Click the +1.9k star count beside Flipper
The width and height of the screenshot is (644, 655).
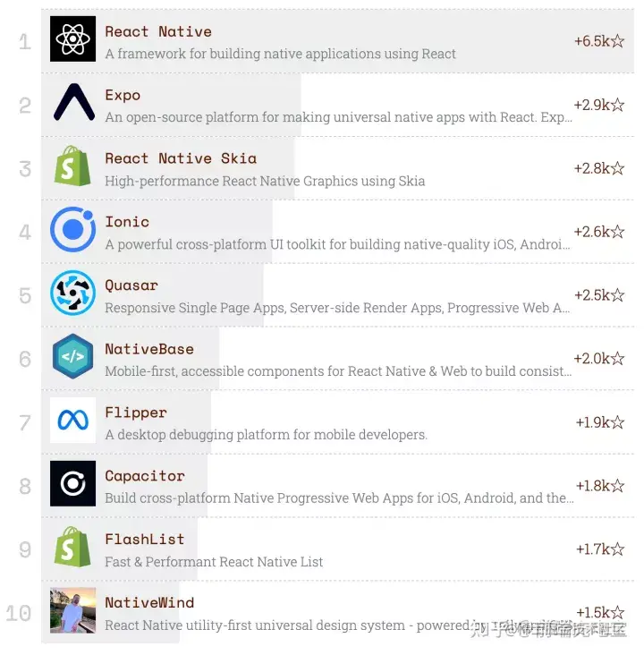point(600,422)
